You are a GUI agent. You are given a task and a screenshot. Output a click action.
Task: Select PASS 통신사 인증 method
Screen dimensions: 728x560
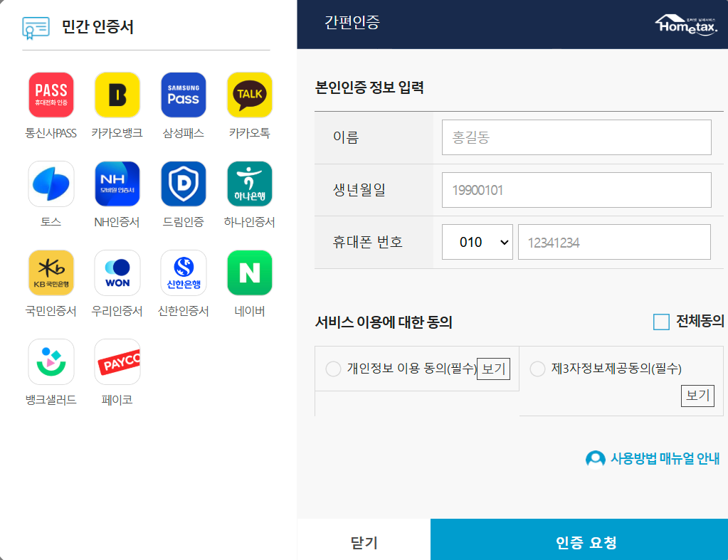click(51, 94)
